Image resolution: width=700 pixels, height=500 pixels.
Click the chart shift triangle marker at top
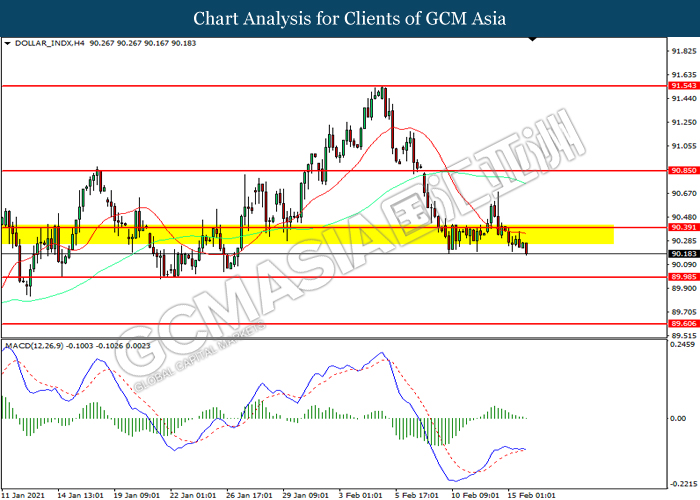coord(532,39)
